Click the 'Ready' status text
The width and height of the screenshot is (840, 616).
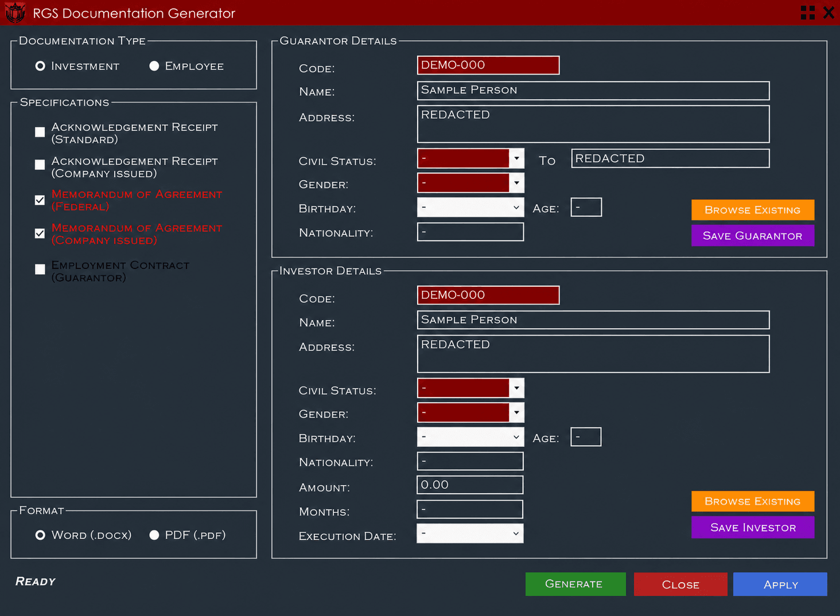click(x=36, y=582)
